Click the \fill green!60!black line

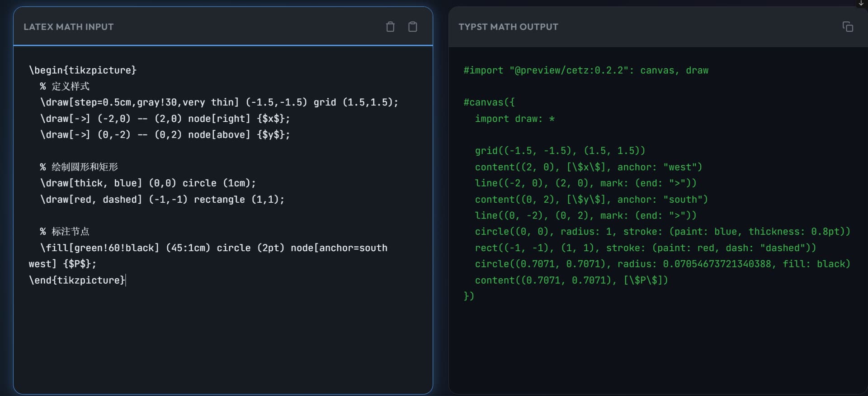213,248
